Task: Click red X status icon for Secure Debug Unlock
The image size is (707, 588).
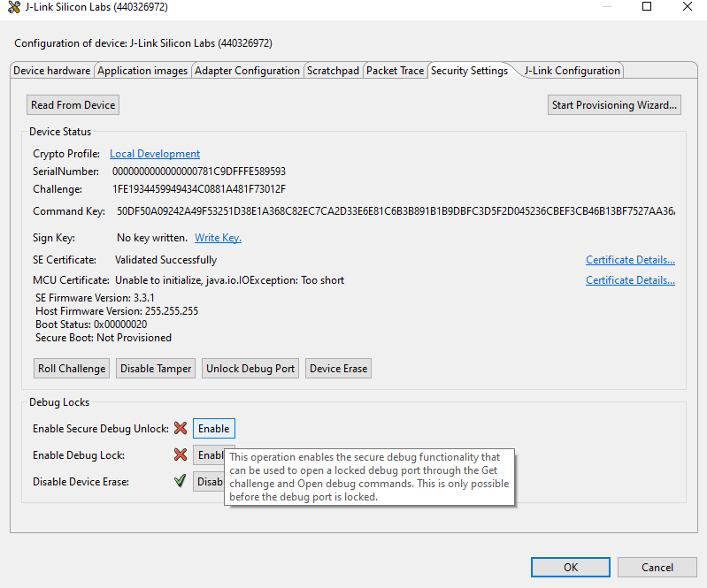Action: tap(181, 428)
